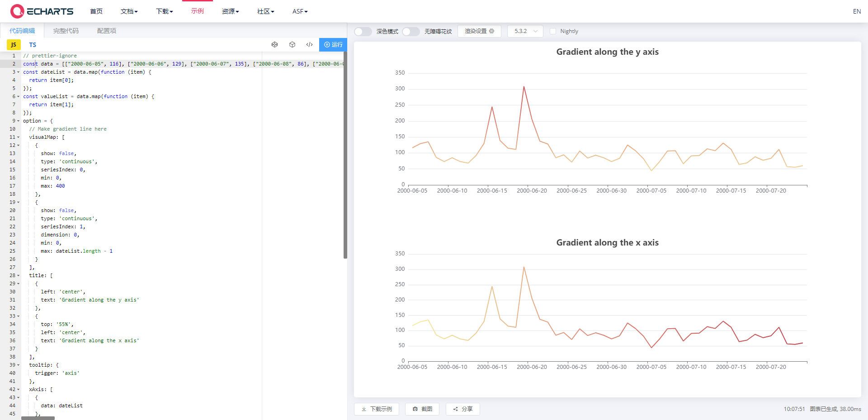Collapse option block fold at line 9
The width and height of the screenshot is (868, 420).
(x=18, y=121)
